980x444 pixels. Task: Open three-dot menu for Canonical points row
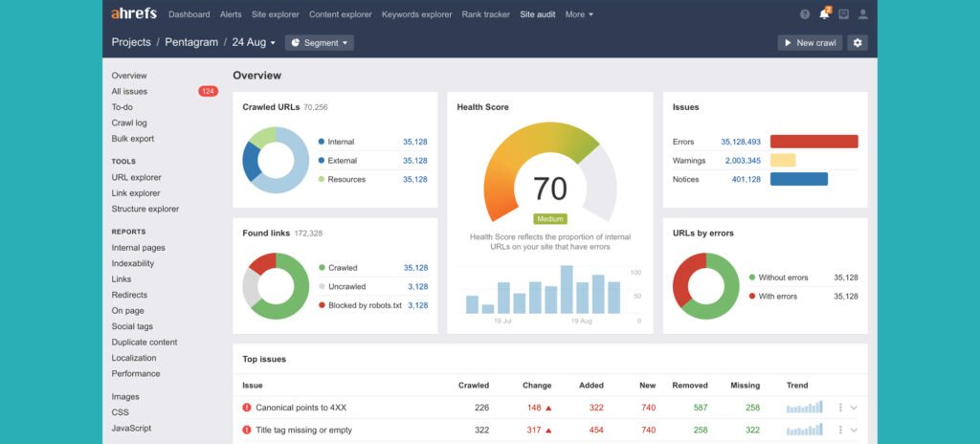[840, 408]
